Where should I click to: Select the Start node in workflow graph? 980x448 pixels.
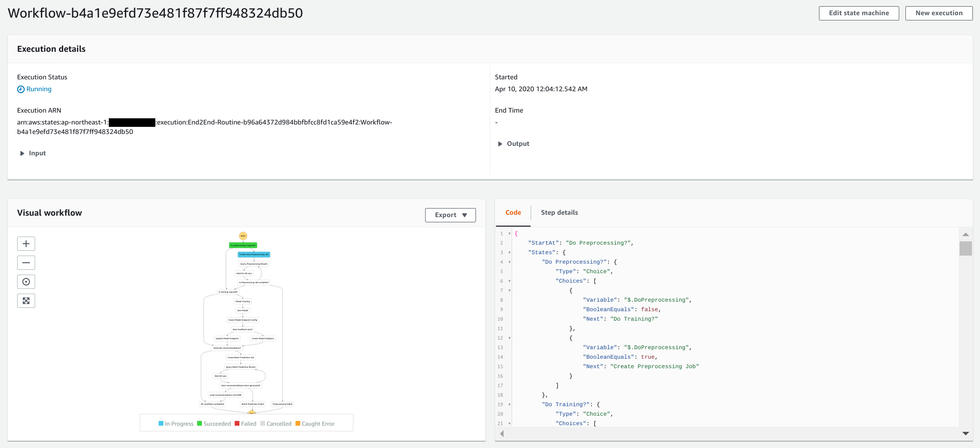tap(243, 236)
